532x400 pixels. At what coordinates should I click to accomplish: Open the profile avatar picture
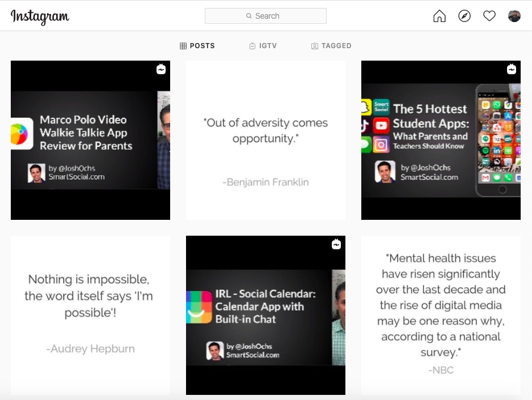point(514,16)
